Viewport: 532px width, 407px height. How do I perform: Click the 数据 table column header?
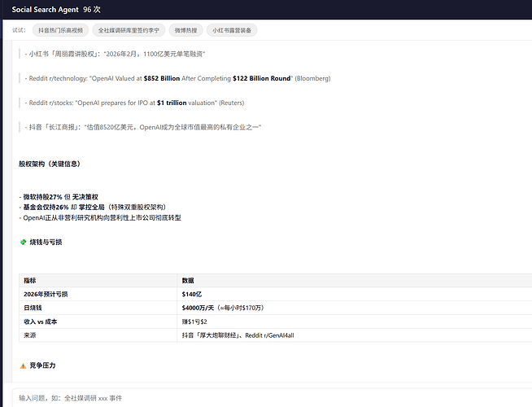coord(355,280)
